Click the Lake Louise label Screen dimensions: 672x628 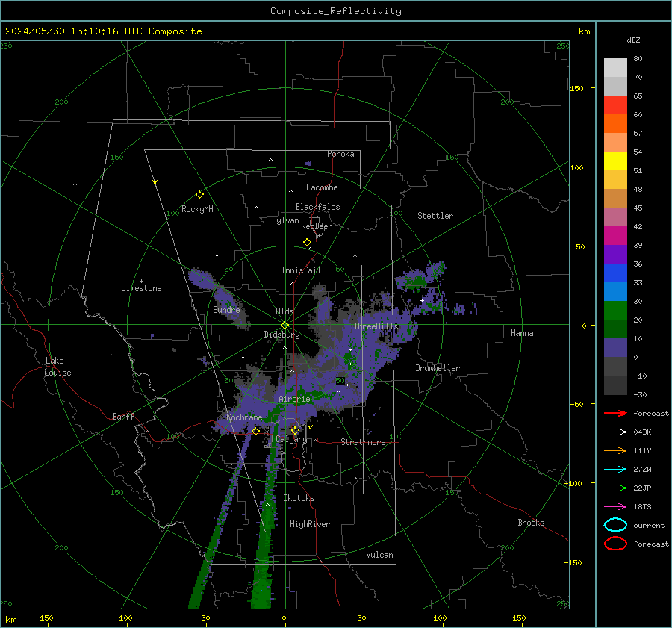click(x=57, y=367)
